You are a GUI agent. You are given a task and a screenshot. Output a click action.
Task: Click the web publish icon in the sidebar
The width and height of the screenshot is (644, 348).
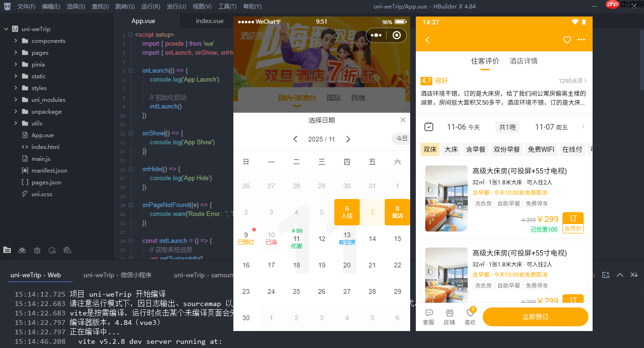coord(67,250)
